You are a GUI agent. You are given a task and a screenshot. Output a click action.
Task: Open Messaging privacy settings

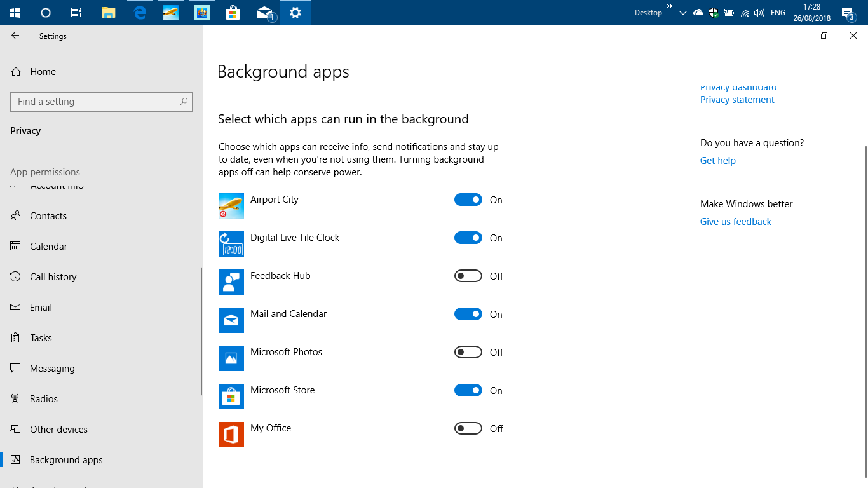(102, 369)
